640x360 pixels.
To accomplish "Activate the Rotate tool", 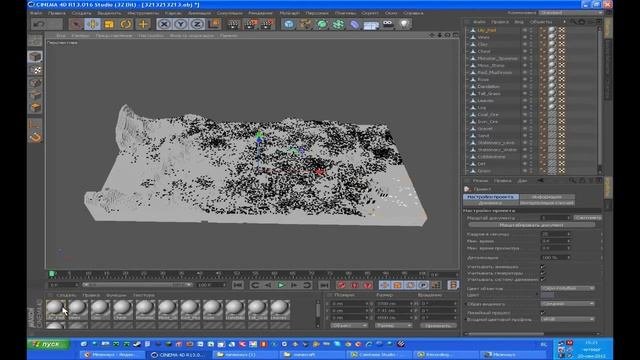I will coord(126,24).
